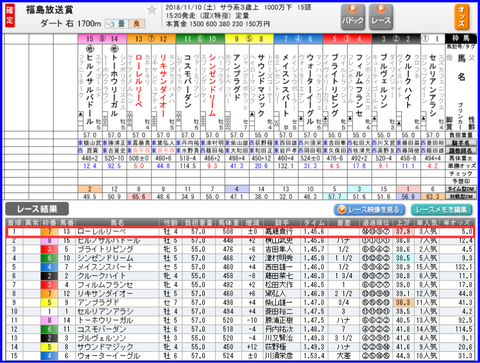Screen dimensions: 480x363
Task: Click the 対戦型DM row button
Action: click(x=461, y=197)
